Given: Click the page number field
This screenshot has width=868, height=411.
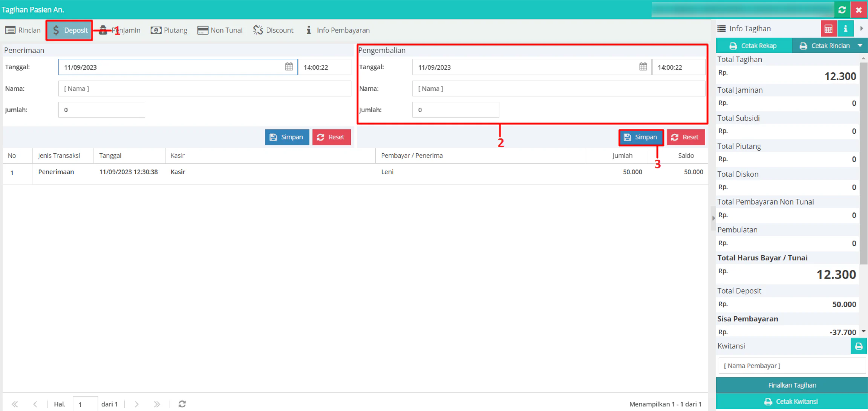Looking at the screenshot, I should tap(85, 404).
